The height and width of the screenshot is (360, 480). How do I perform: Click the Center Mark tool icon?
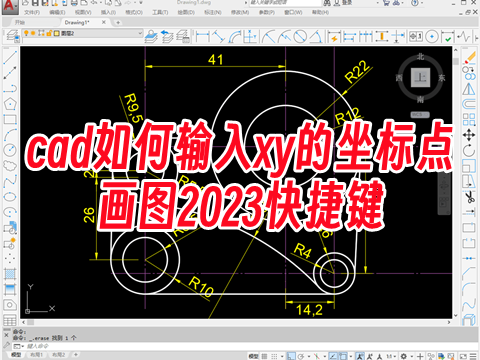pos(432,36)
